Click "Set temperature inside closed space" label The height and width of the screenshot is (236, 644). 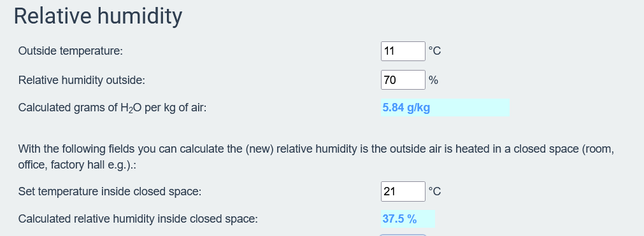110,191
